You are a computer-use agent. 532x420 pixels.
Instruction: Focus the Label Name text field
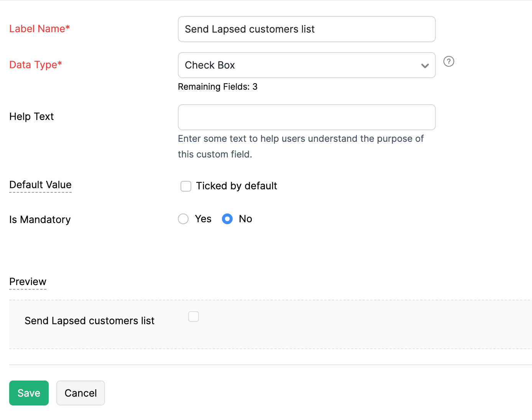tap(307, 29)
